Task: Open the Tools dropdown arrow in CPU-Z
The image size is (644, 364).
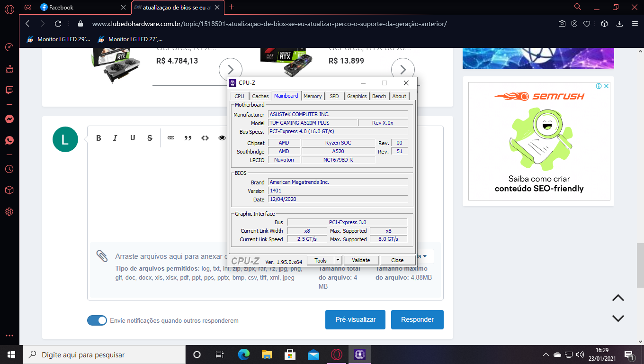Action: (338, 260)
